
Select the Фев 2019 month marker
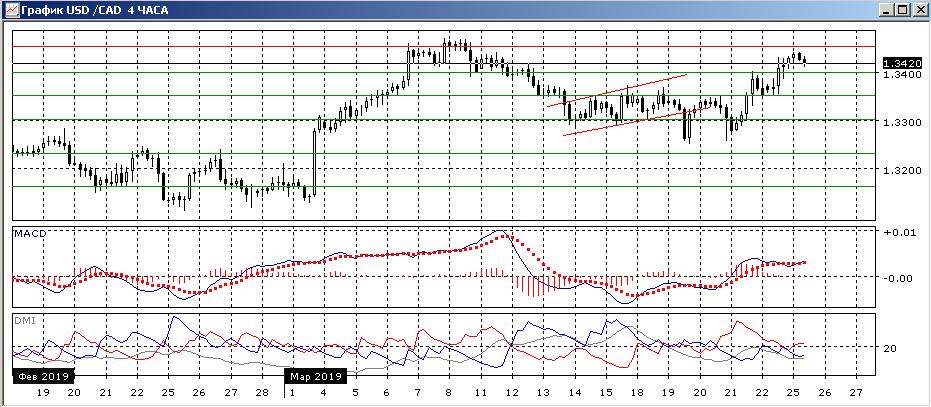point(38,377)
